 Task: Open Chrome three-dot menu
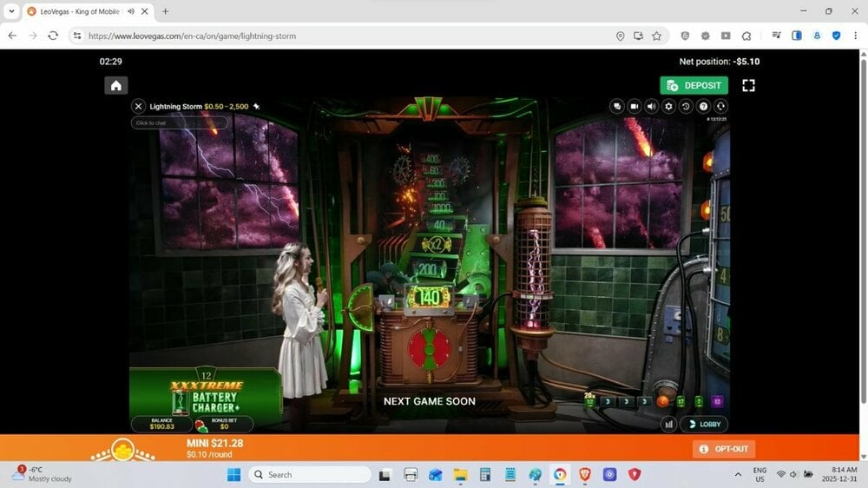click(856, 36)
